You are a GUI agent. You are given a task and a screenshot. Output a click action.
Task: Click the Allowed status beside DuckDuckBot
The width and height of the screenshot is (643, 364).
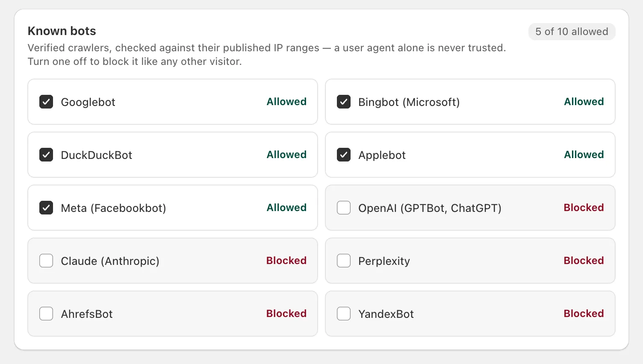pos(286,155)
